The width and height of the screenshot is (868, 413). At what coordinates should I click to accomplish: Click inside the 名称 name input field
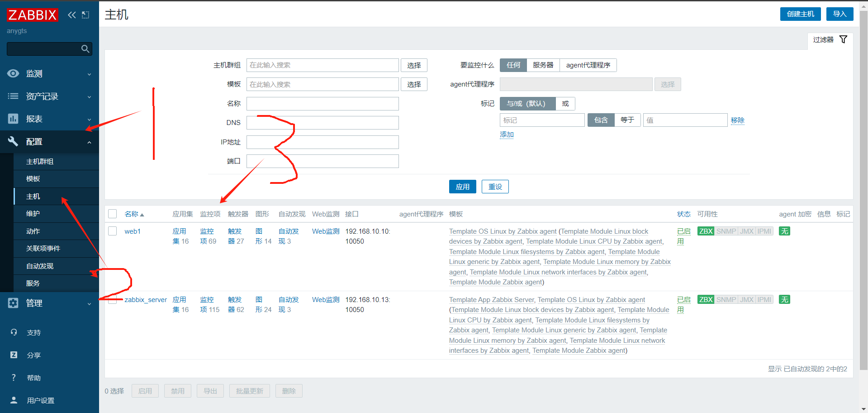pyautogui.click(x=323, y=104)
